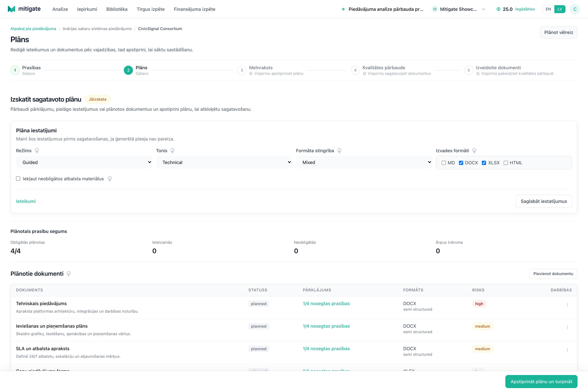Click the lightbulb hint next to Tonis

point(172,151)
